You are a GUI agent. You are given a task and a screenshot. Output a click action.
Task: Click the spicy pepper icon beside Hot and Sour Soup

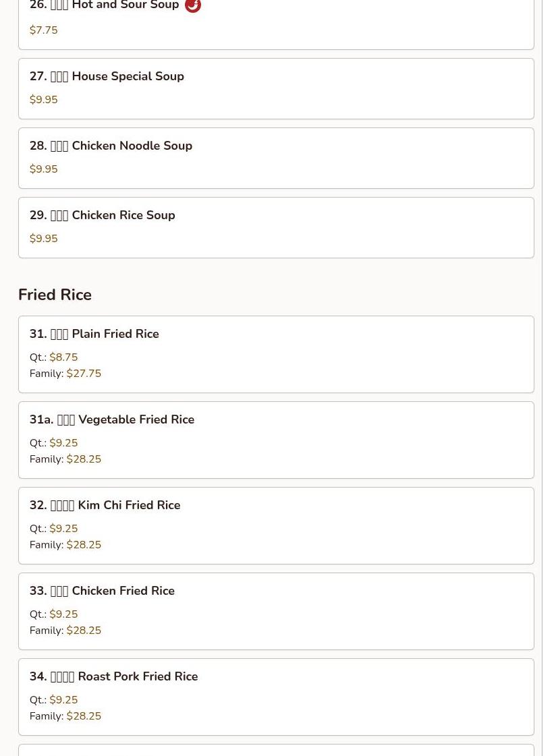[x=193, y=6]
